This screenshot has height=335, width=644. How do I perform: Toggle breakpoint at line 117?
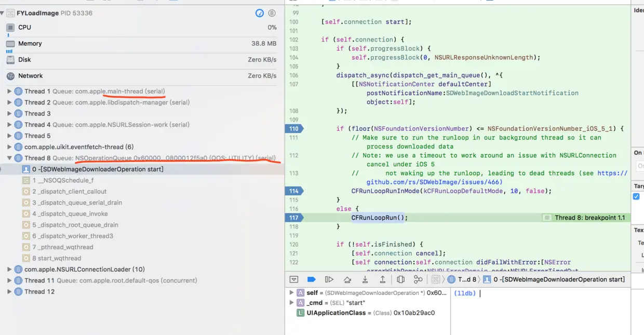pos(294,218)
